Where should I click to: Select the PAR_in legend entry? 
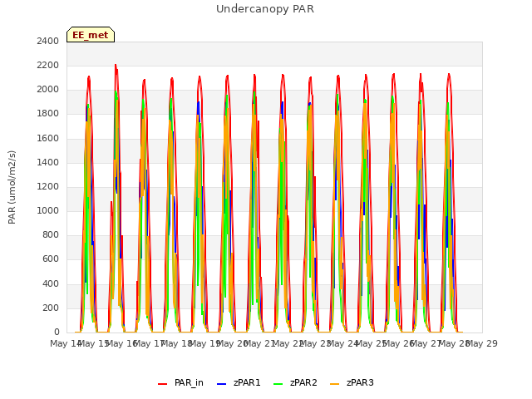(x=180, y=382)
